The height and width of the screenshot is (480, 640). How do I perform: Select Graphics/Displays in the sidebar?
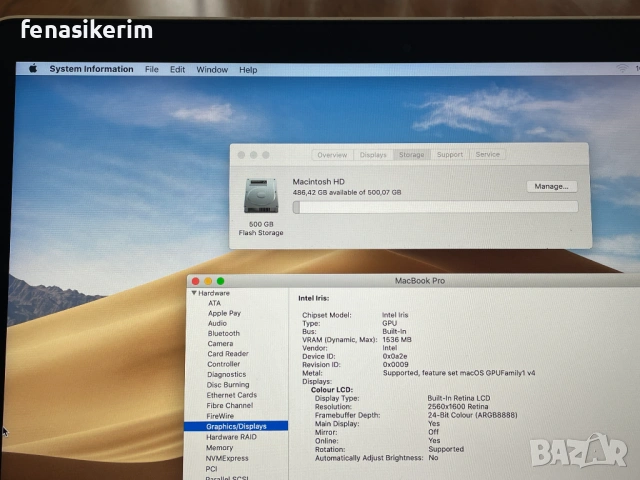tap(236, 427)
